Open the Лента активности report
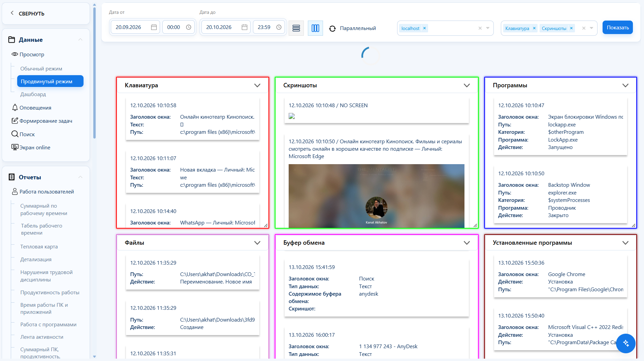The width and height of the screenshot is (644, 361). coord(42,337)
